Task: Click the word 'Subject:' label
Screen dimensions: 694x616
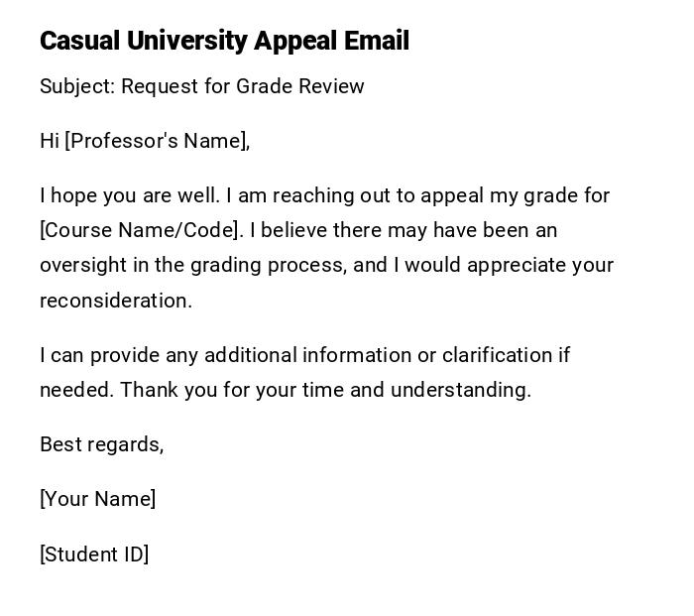Action: (77, 86)
